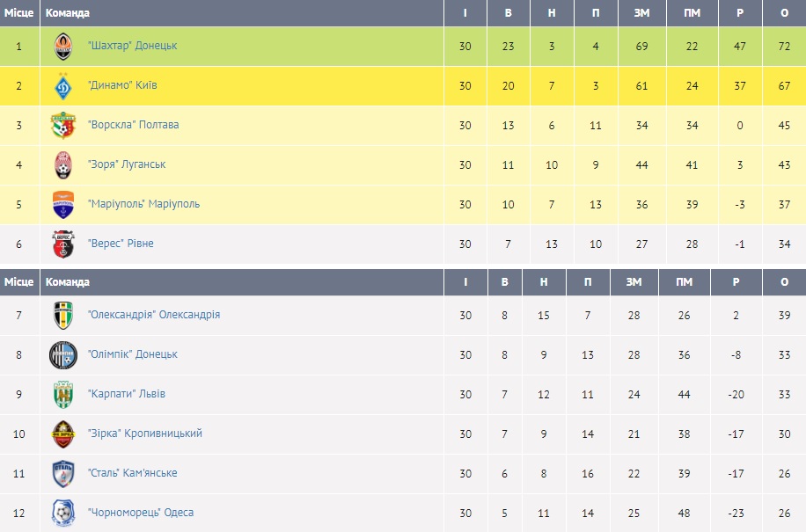Click the Dynamo Kyiv club crest

click(63, 86)
